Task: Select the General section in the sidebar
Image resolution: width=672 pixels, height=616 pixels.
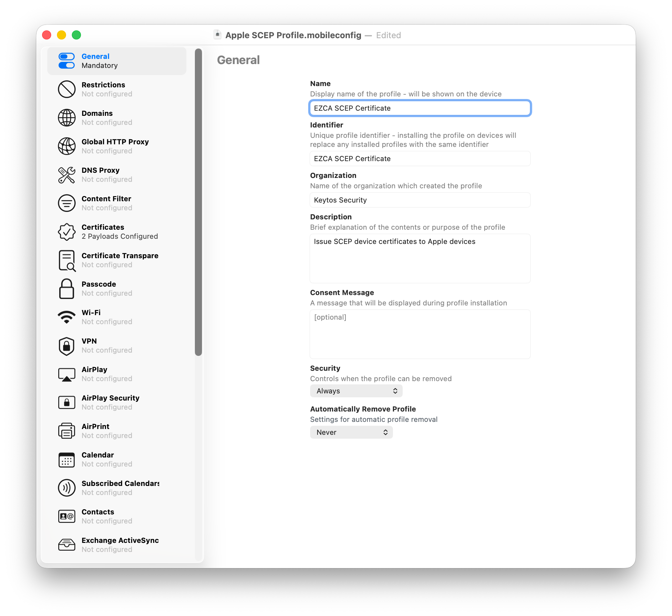Action: [117, 61]
